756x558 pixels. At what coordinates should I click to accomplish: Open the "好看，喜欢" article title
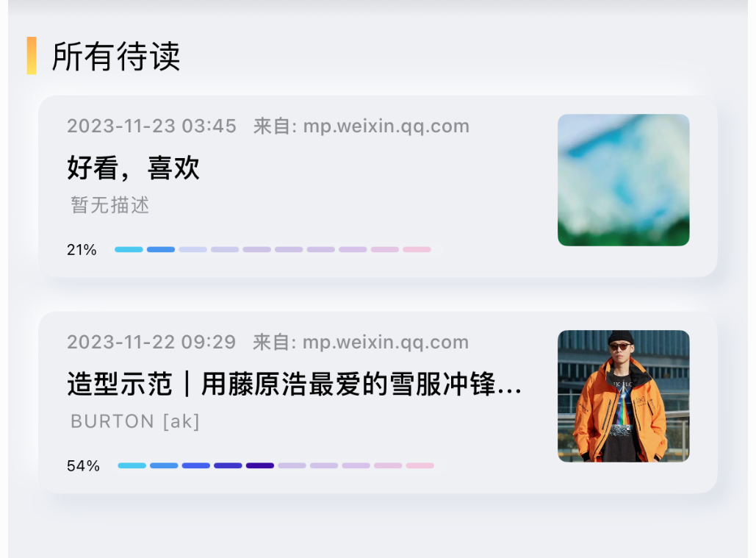tap(133, 168)
